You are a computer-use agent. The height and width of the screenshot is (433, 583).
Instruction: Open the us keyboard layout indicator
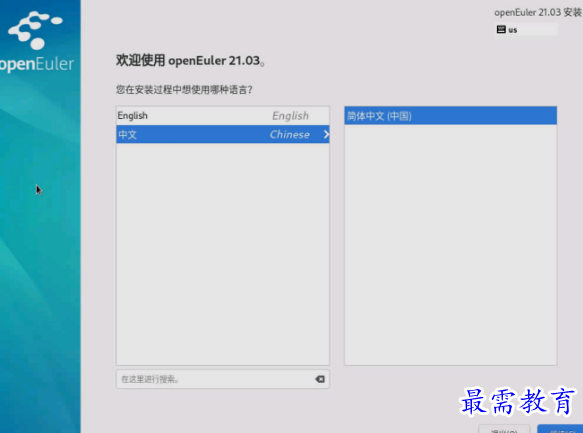[x=526, y=30]
